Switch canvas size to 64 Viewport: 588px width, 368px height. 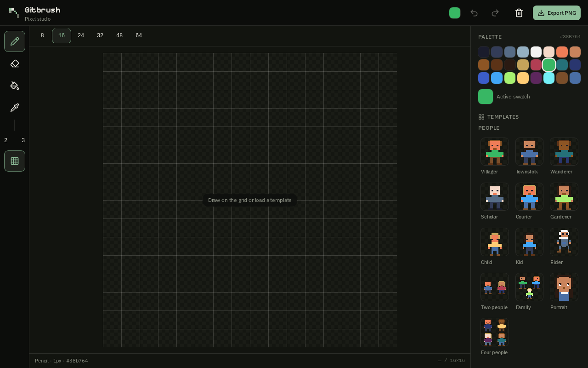pos(139,35)
